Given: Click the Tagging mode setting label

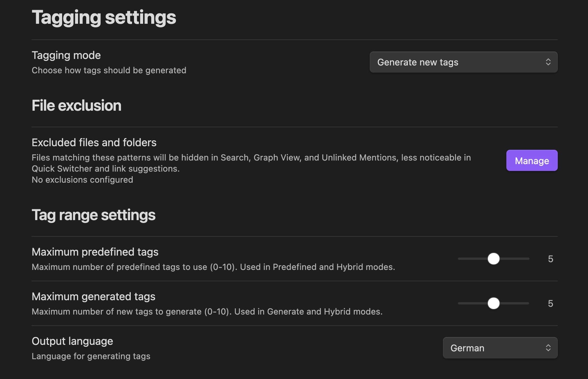Looking at the screenshot, I should click(x=66, y=55).
